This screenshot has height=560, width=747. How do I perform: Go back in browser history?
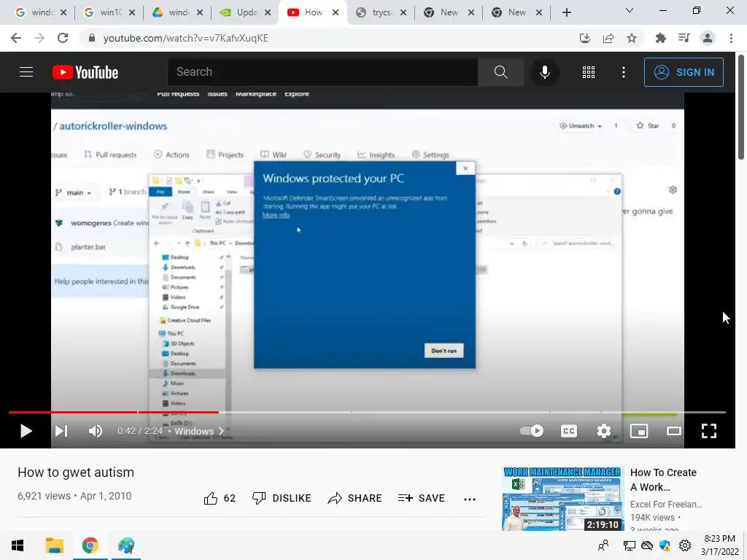tap(16, 38)
